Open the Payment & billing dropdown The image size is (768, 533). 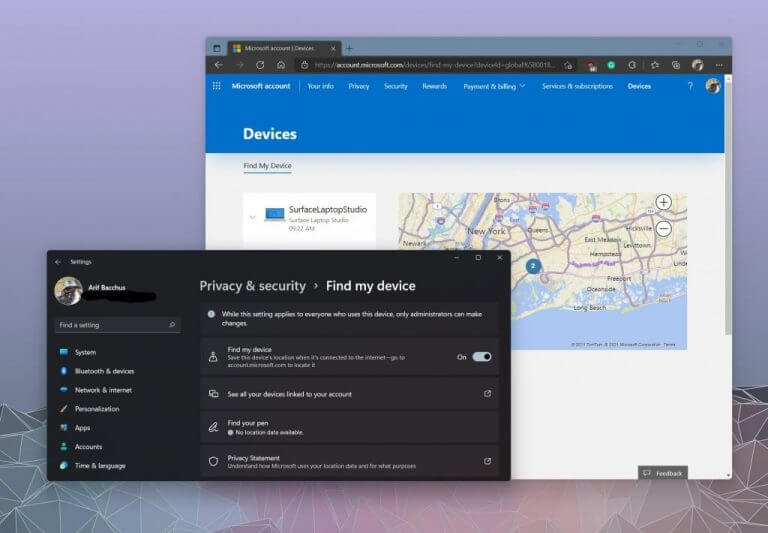pos(494,86)
